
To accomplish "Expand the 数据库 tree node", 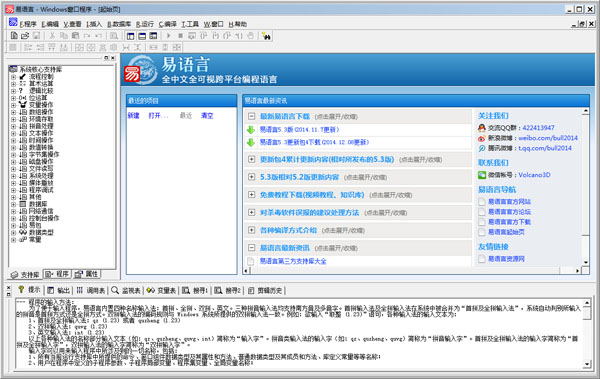I will pyautogui.click(x=13, y=204).
